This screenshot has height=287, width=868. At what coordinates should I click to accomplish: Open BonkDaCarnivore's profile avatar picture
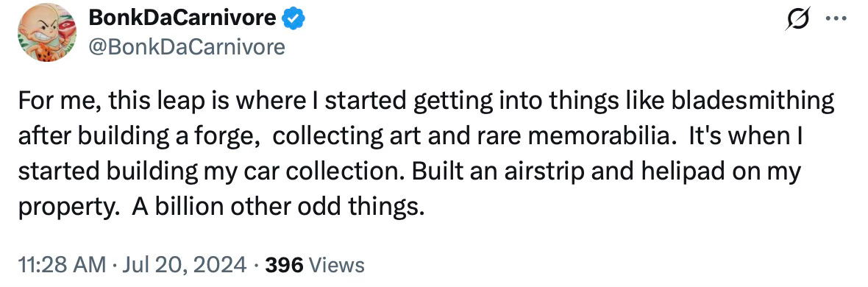pos(47,32)
